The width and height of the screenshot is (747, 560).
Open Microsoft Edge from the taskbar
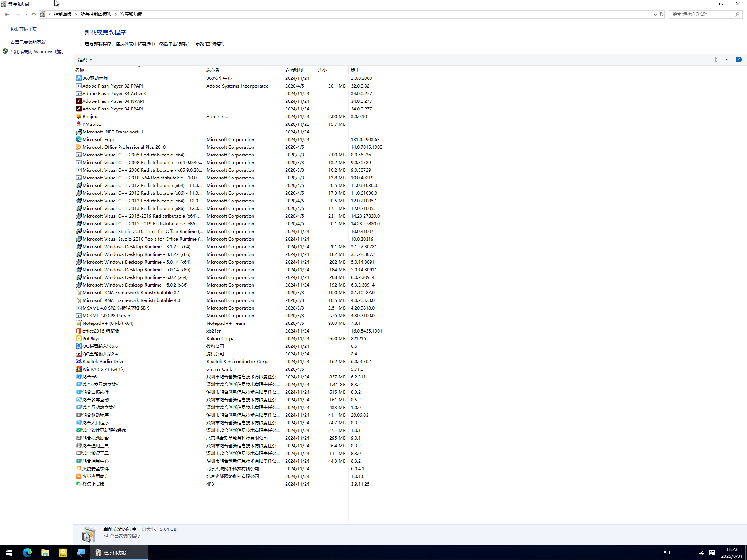(27, 552)
